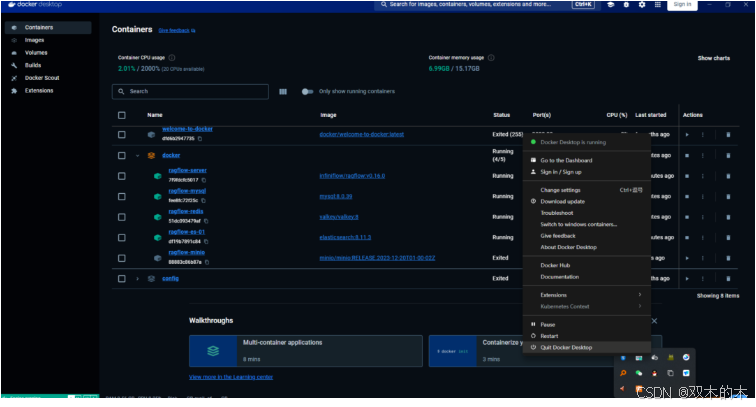The image size is (756, 407).
Task: Open more actions for ragflow-minio row
Action: click(x=702, y=258)
